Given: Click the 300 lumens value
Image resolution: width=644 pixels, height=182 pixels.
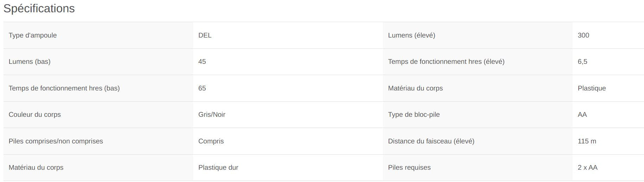Looking at the screenshot, I should click(583, 35).
